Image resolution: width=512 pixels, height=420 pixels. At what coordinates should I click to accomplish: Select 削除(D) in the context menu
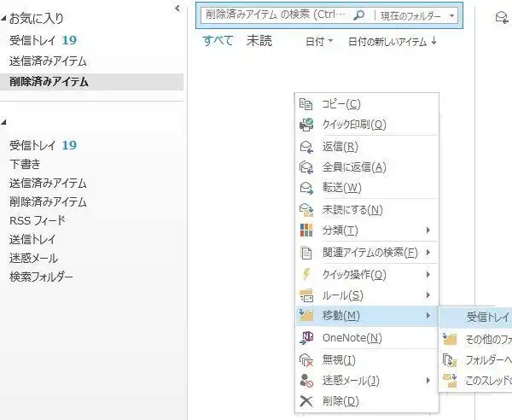(x=367, y=401)
